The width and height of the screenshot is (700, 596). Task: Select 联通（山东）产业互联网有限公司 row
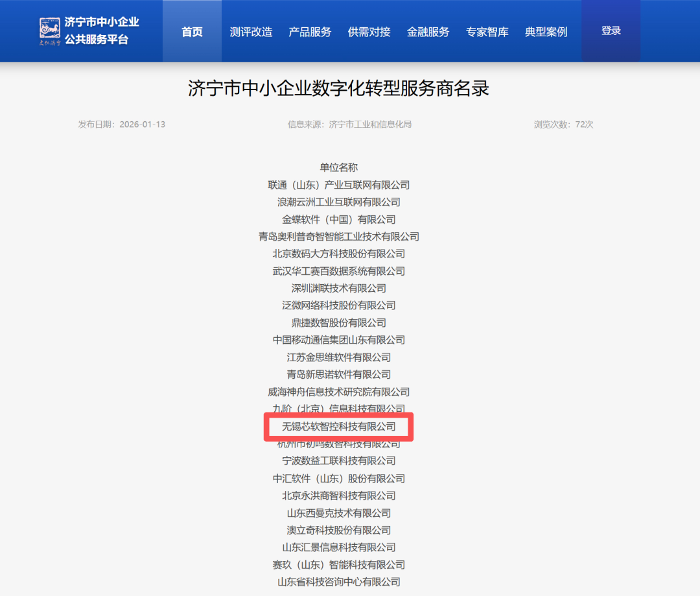click(338, 185)
